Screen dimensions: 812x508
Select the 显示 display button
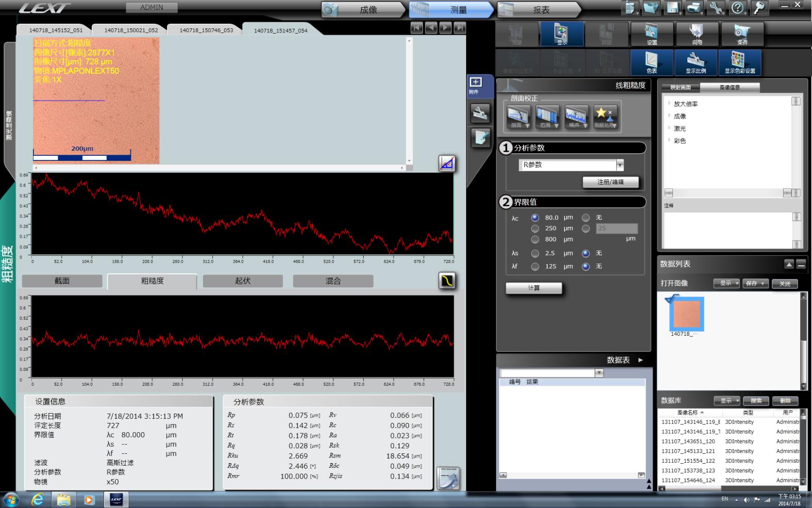coord(562,34)
